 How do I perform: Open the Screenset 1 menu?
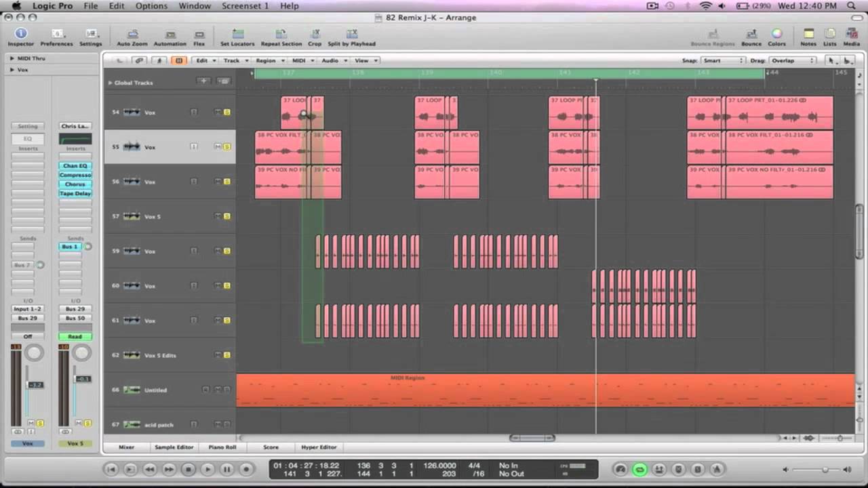tap(245, 6)
